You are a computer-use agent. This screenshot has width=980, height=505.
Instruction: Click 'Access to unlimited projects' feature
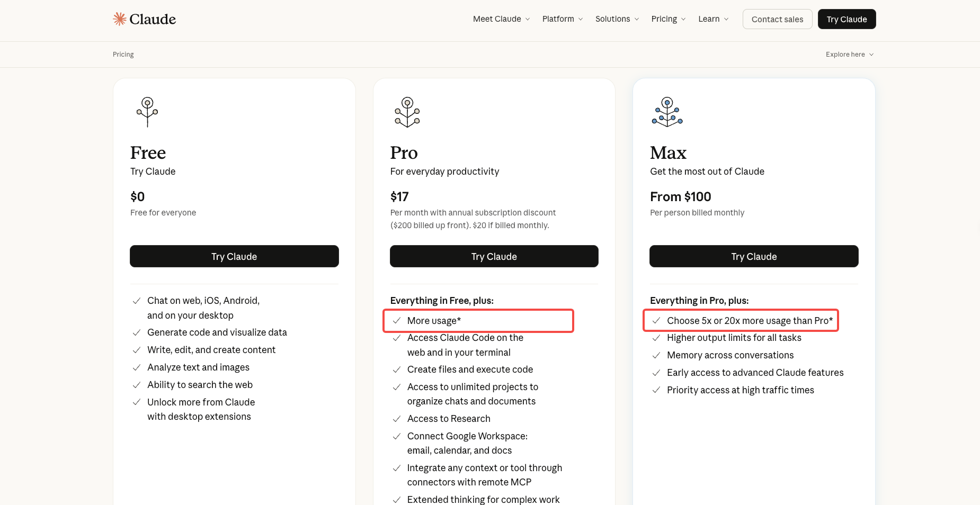click(x=473, y=394)
